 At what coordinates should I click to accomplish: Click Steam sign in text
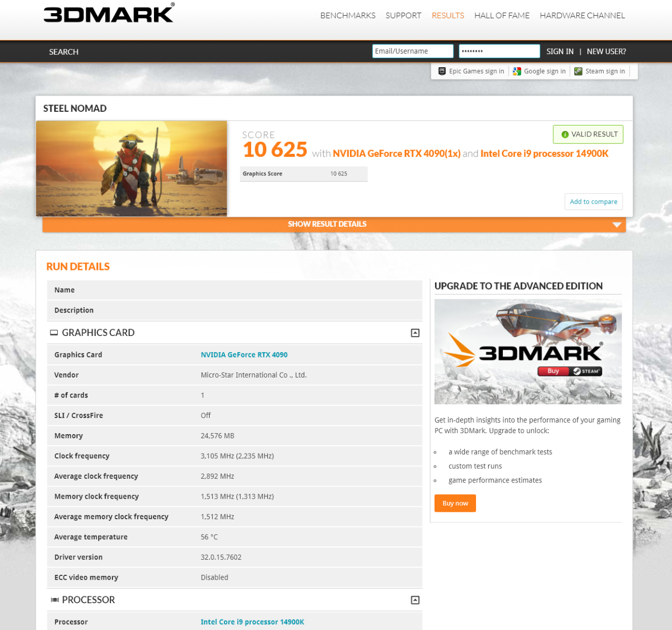[605, 71]
